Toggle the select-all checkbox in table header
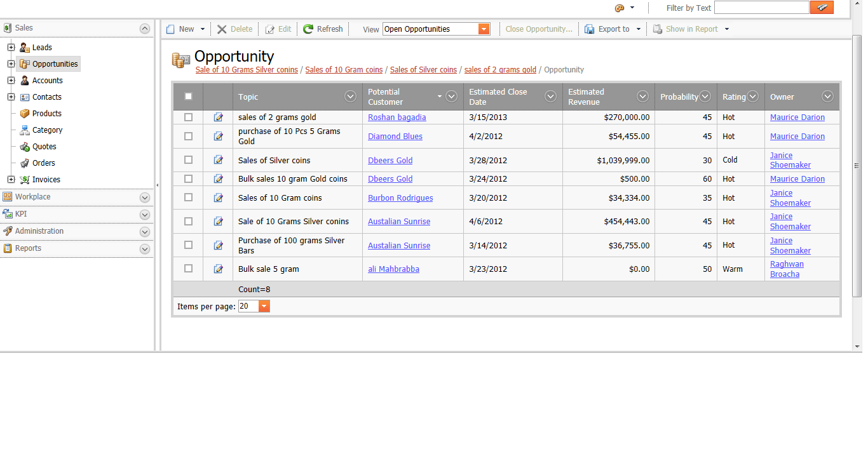This screenshot has width=868, height=456. tap(188, 97)
